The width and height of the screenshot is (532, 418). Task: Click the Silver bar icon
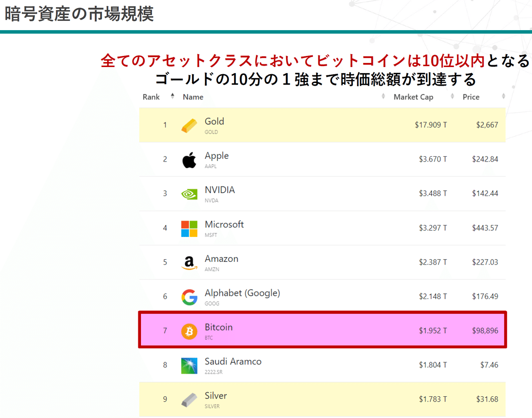coord(189,400)
